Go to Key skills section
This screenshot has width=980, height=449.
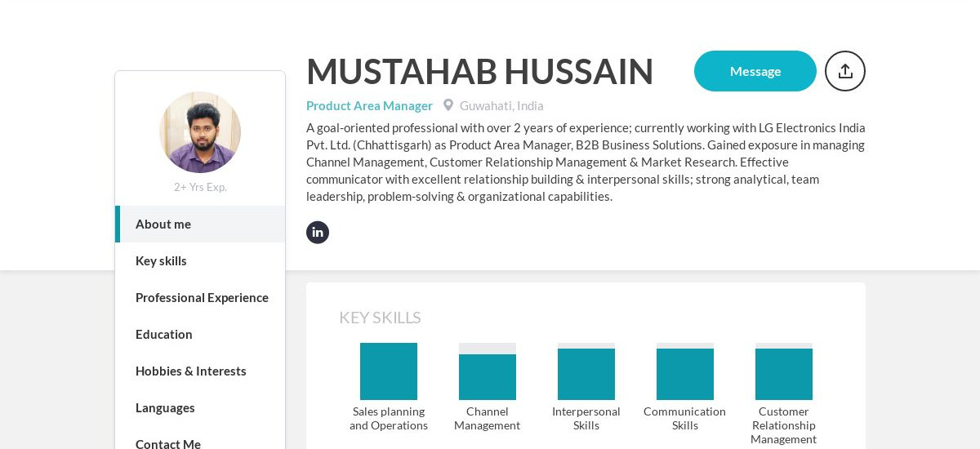(x=200, y=260)
